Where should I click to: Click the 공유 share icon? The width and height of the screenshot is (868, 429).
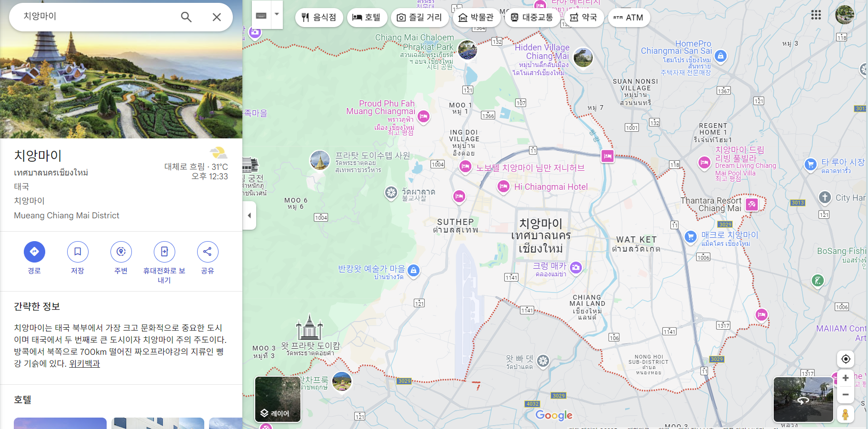tap(208, 252)
